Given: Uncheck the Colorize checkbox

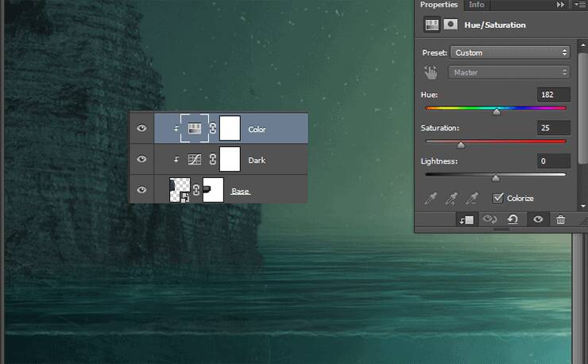Looking at the screenshot, I should (x=498, y=198).
